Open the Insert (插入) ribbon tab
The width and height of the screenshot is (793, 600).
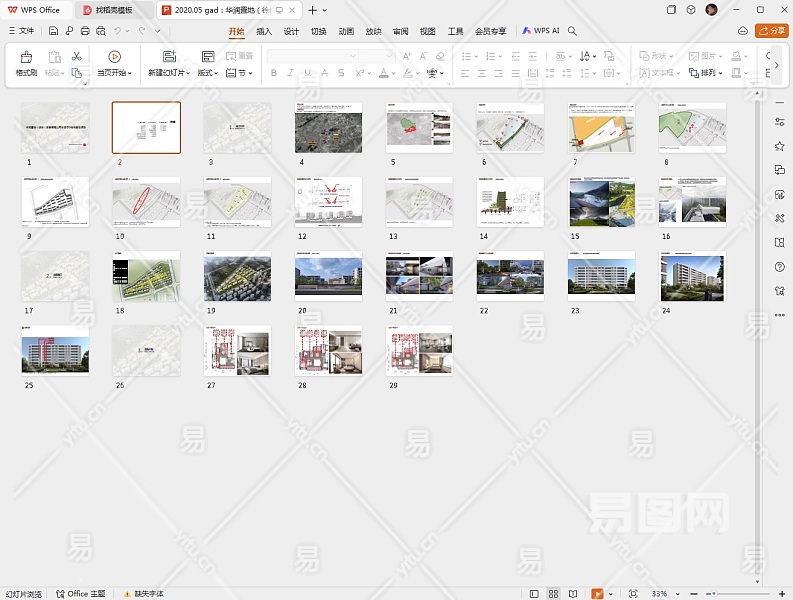pos(264,31)
